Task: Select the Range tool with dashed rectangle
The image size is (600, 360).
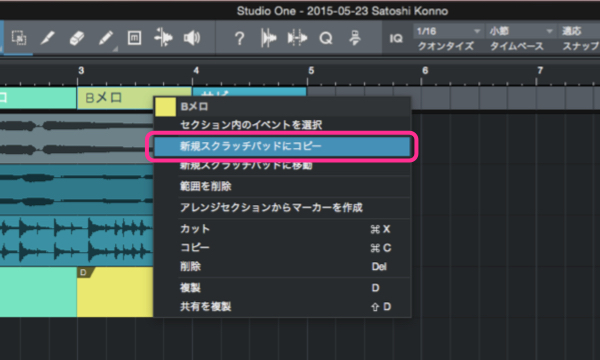Action: [19, 37]
